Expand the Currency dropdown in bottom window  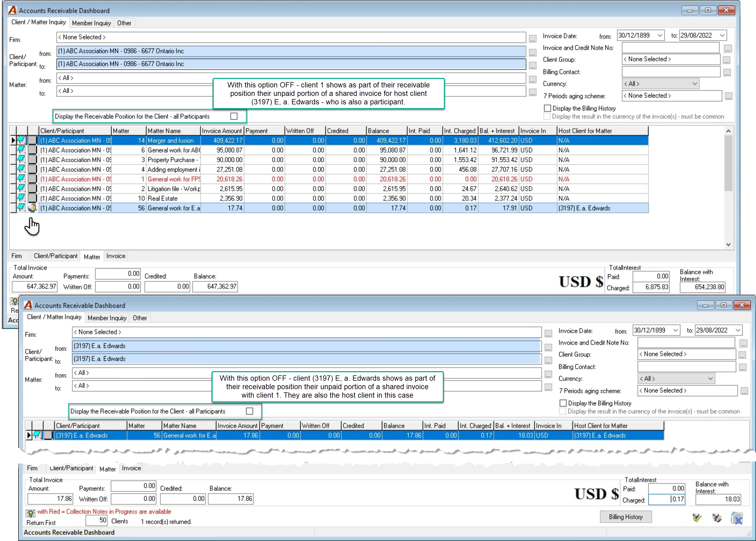(710, 378)
